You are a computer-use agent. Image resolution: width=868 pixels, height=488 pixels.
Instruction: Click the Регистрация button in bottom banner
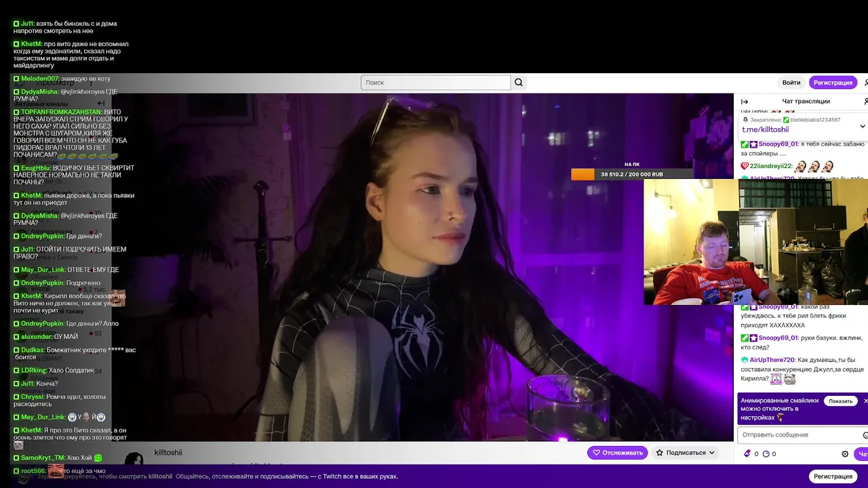pos(833,476)
